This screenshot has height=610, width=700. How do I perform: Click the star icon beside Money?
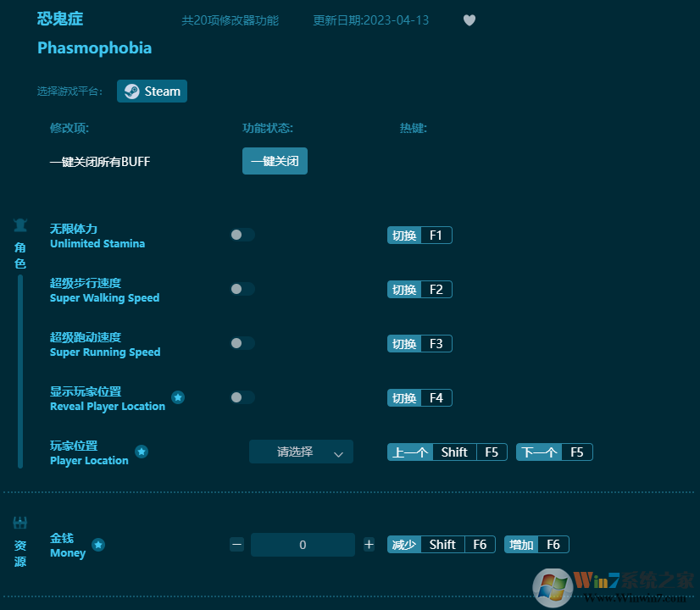(x=98, y=546)
